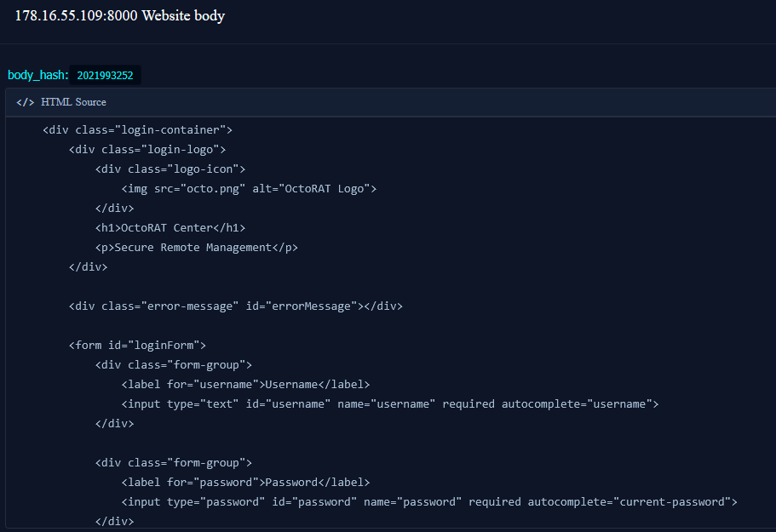The width and height of the screenshot is (776, 532).
Task: Click the closing div of login-logo
Action: 88,266
